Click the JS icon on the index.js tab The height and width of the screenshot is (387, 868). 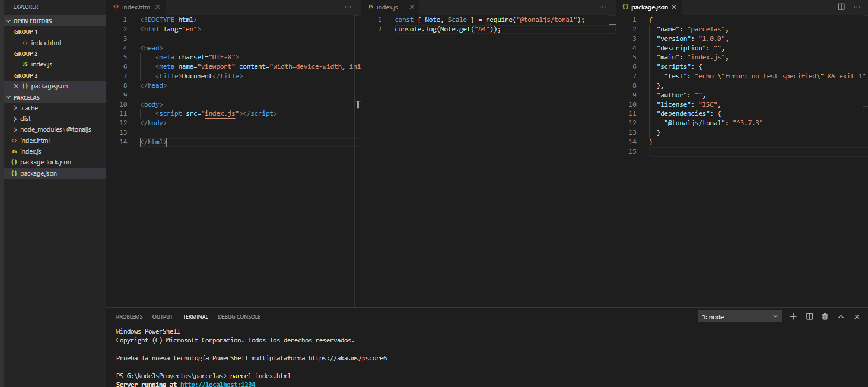point(371,7)
